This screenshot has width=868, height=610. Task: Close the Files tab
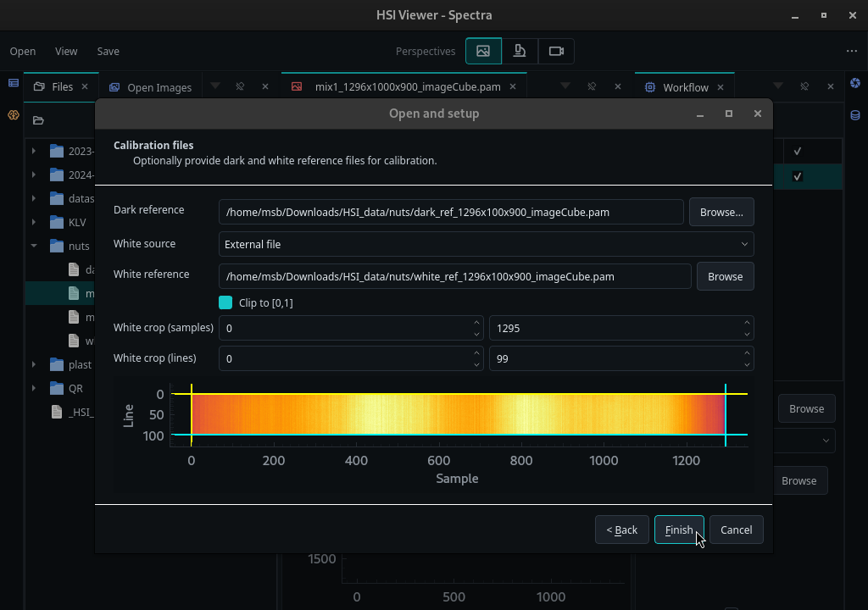click(85, 86)
